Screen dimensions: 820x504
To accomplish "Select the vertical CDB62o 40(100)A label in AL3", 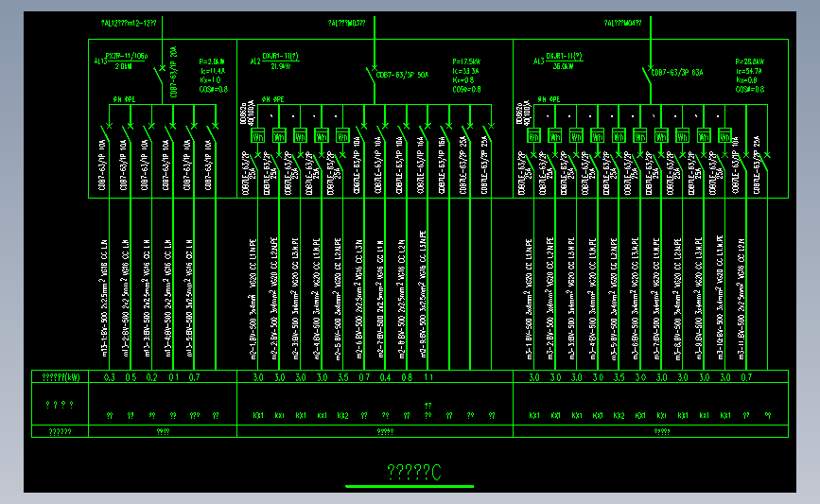I will 522,113.
